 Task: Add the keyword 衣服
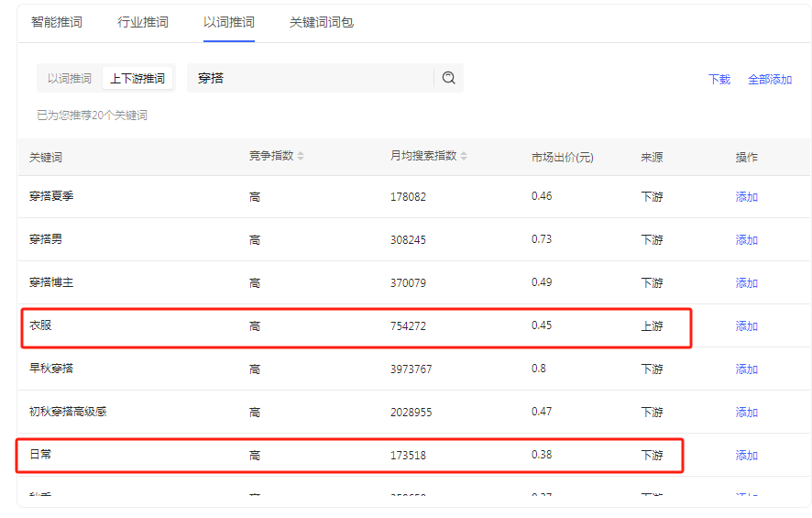coord(746,326)
